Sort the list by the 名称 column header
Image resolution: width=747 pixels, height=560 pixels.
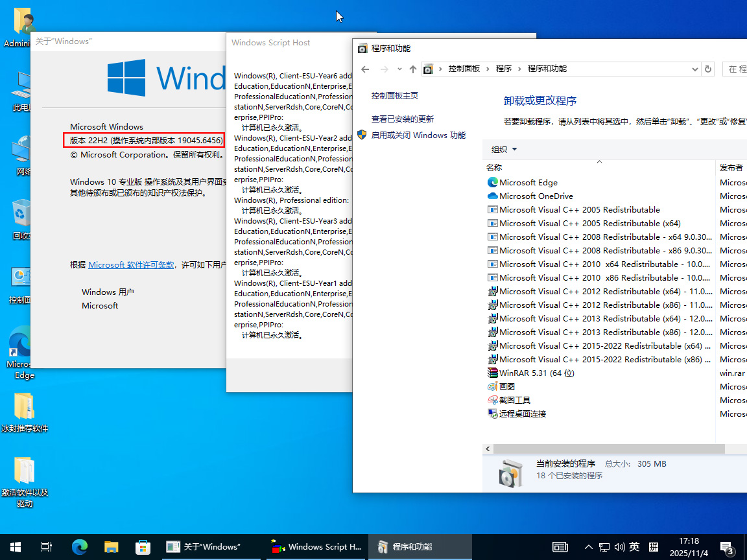494,168
